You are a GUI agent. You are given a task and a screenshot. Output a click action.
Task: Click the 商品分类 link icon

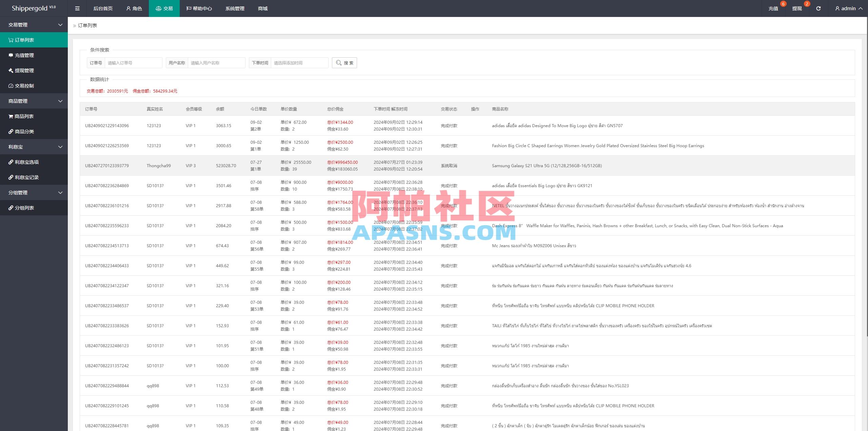pos(10,132)
